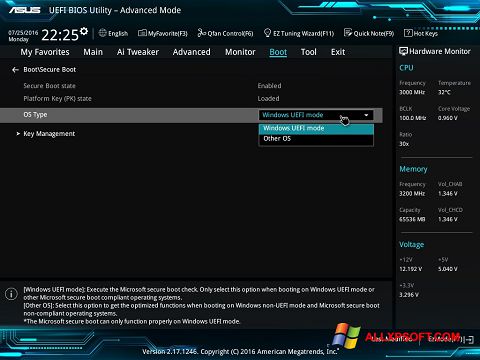480x360 pixels.
Task: Click the Version 2.17.1246 copyright text
Action: (240, 351)
